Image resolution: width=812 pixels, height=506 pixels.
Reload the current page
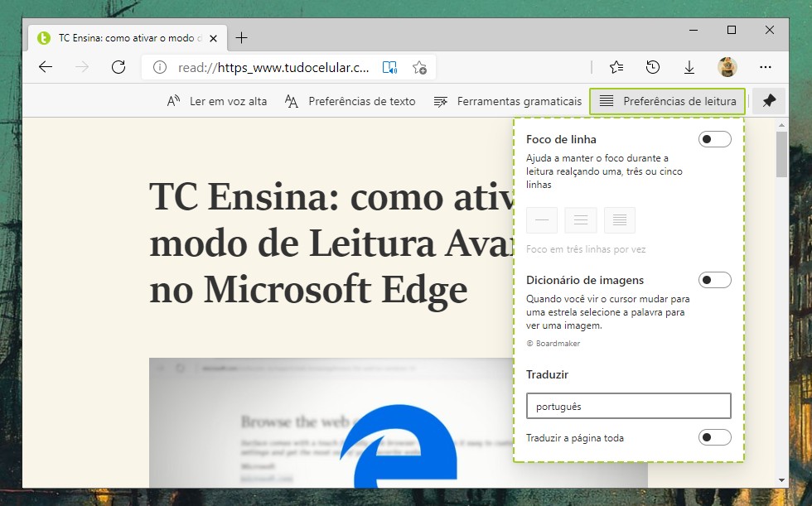[x=118, y=67]
